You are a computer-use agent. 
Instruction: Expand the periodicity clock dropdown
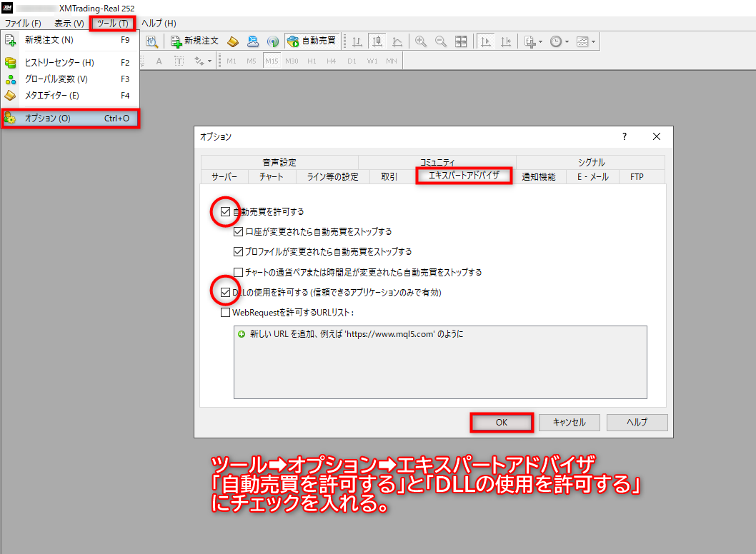[x=567, y=42]
